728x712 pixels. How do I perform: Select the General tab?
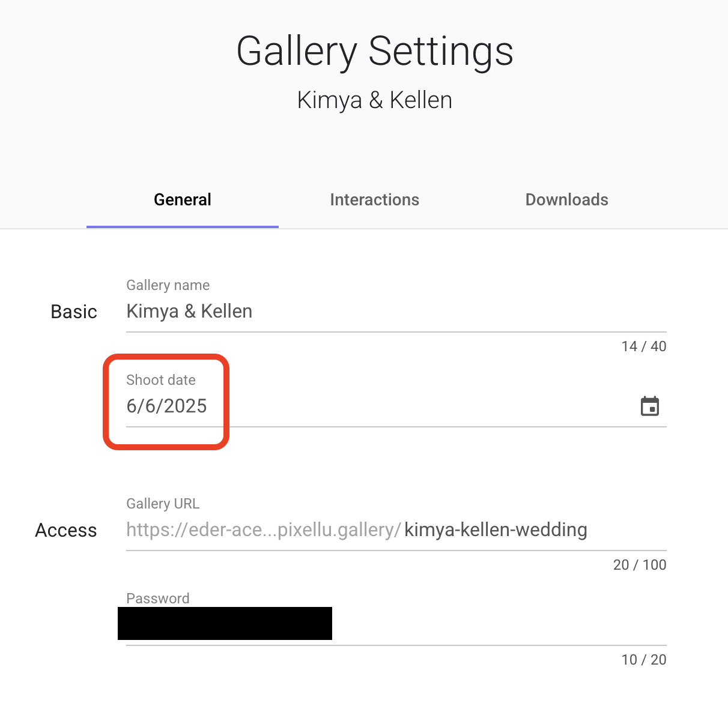tap(183, 199)
